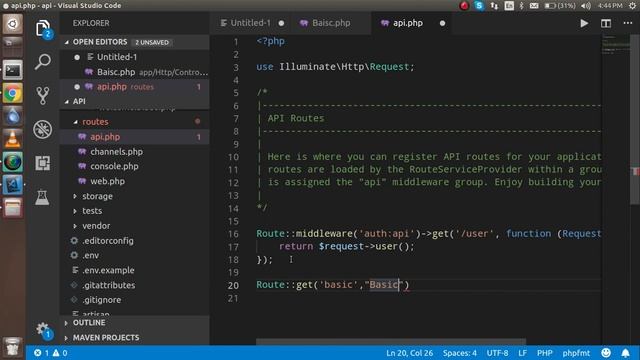
Task: Open the system settings gear in top bar
Action: coord(632,6)
